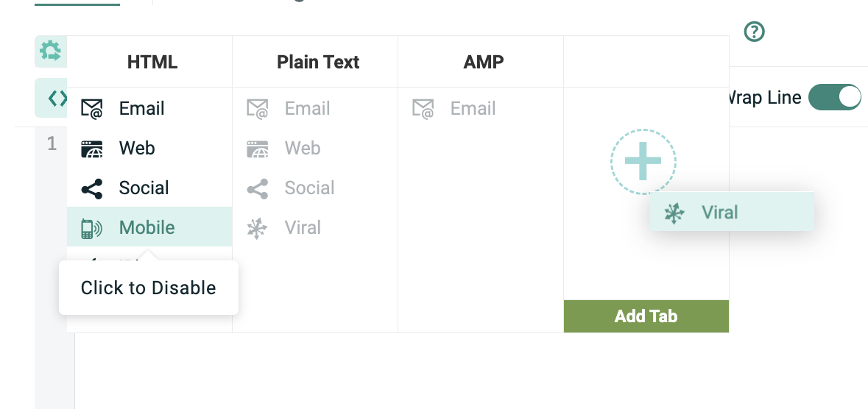
Task: Select the HTML column header
Action: point(152,62)
